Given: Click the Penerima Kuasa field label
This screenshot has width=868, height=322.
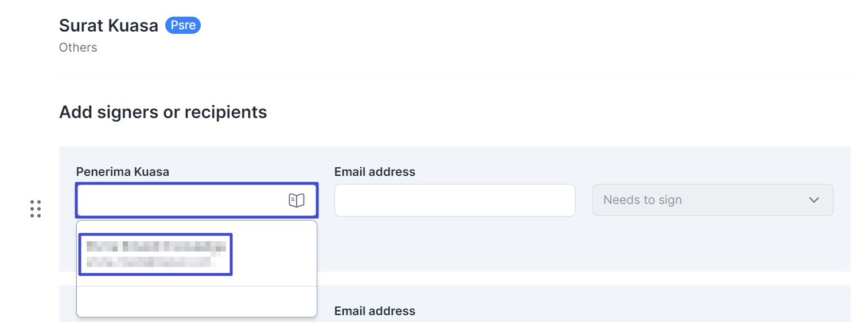Looking at the screenshot, I should click(122, 172).
